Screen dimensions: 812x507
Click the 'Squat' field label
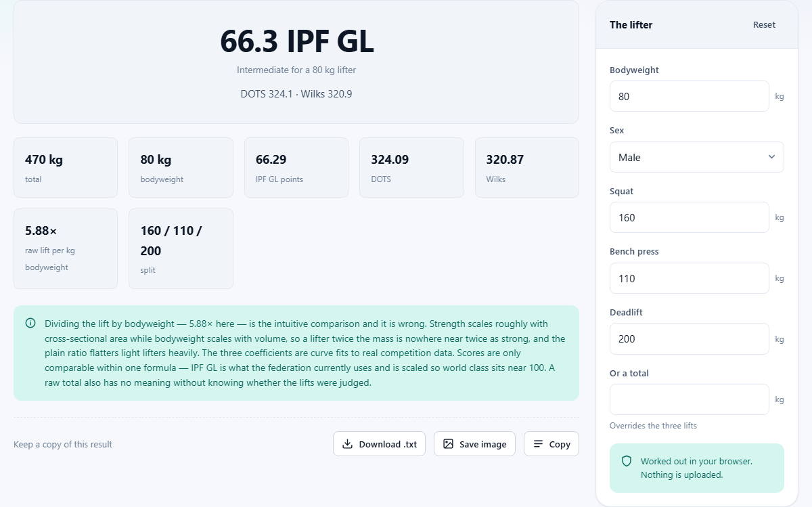621,192
